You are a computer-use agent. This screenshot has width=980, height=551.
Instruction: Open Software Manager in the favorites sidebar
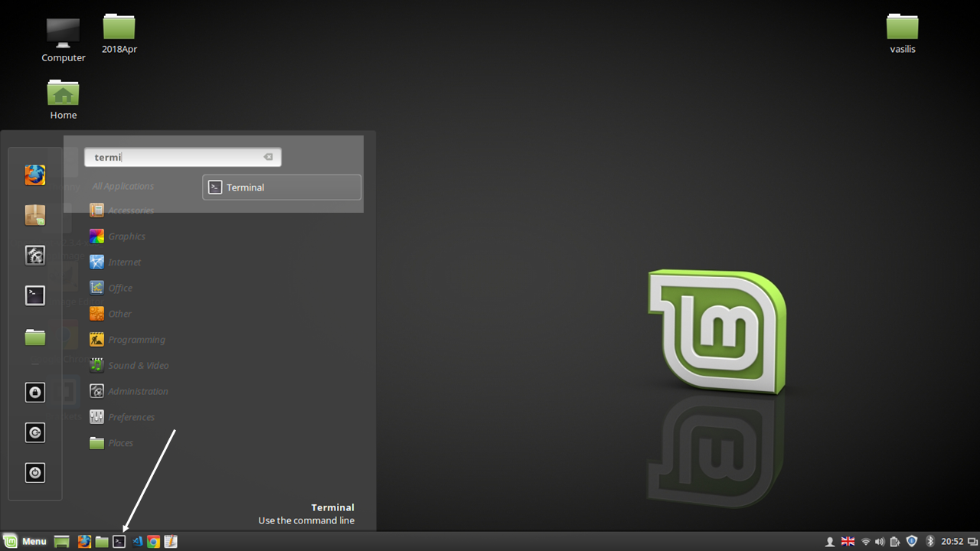[34, 215]
